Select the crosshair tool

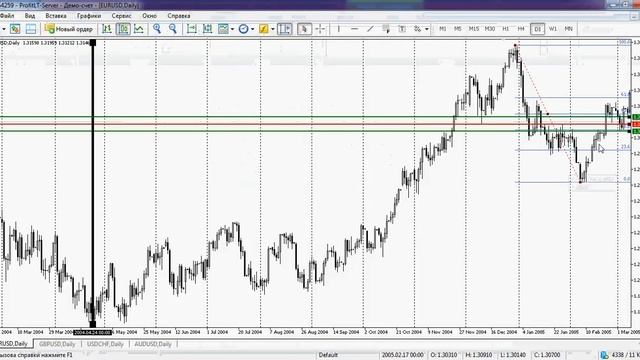[x=320, y=29]
